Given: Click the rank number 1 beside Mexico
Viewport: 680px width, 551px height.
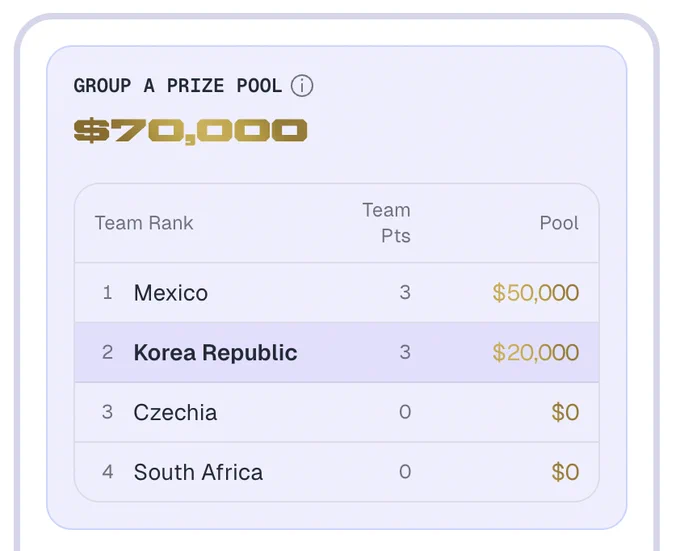Looking at the screenshot, I should pyautogui.click(x=108, y=293).
